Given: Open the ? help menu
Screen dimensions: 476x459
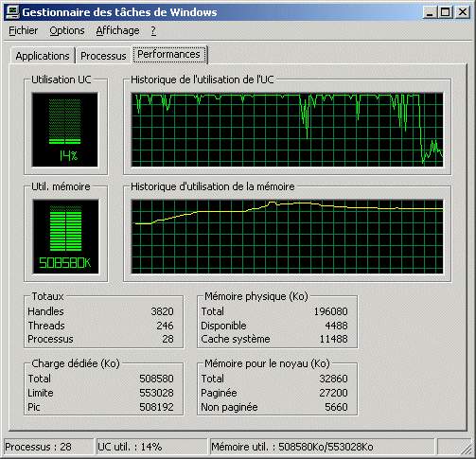Looking at the screenshot, I should click(x=153, y=30).
